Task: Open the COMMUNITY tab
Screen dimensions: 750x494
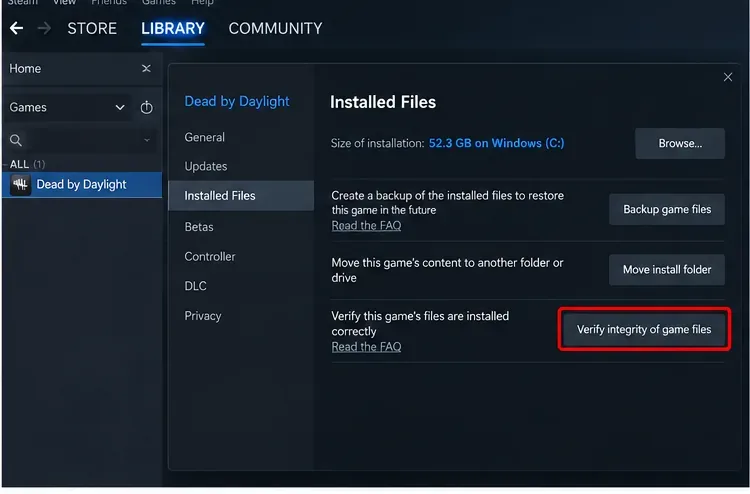Action: click(x=276, y=28)
